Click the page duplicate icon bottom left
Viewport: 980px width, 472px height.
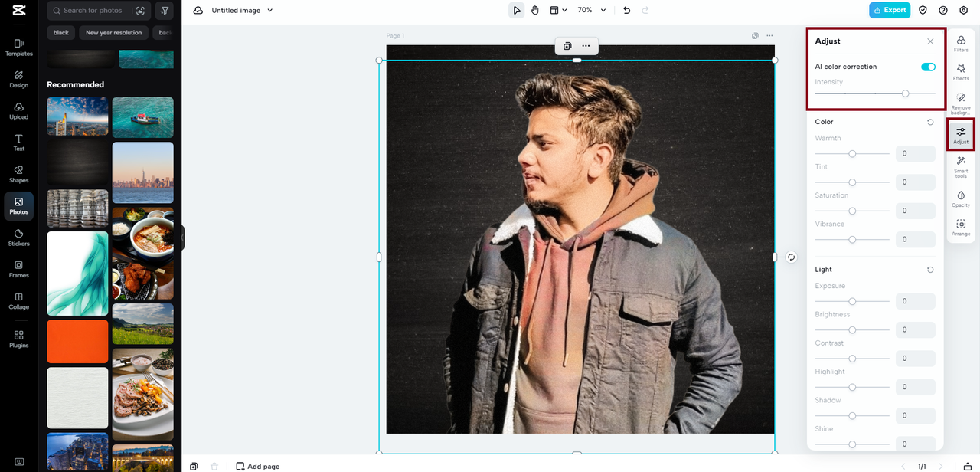[x=194, y=466]
